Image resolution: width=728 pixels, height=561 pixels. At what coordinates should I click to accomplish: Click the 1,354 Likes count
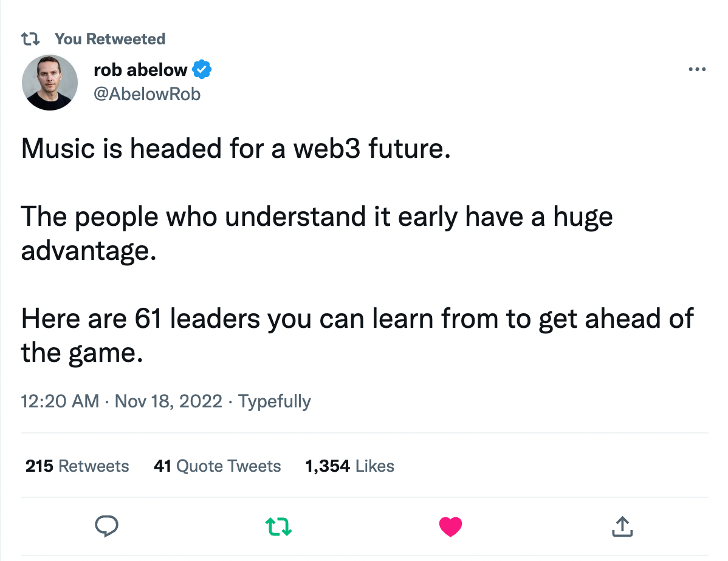click(350, 466)
